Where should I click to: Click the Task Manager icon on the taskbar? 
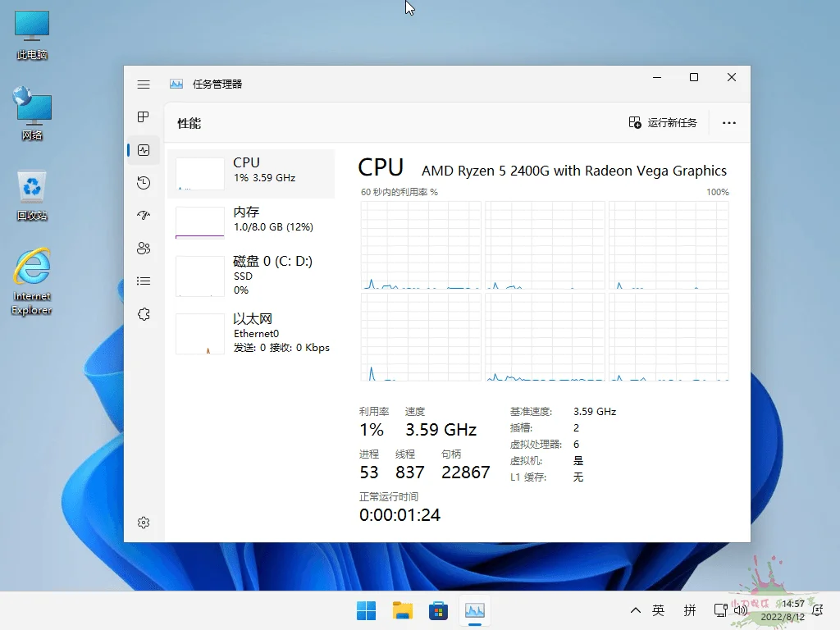coord(474,610)
